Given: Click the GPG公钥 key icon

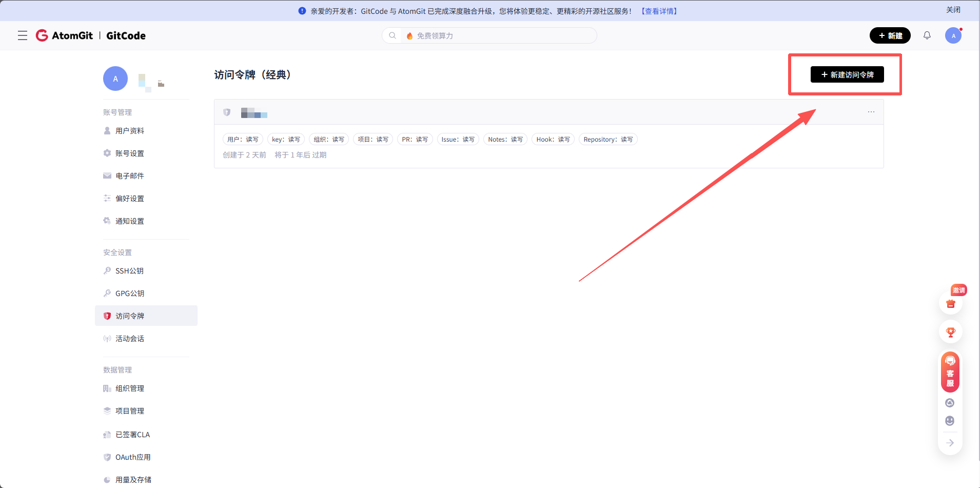Looking at the screenshot, I should tap(107, 294).
